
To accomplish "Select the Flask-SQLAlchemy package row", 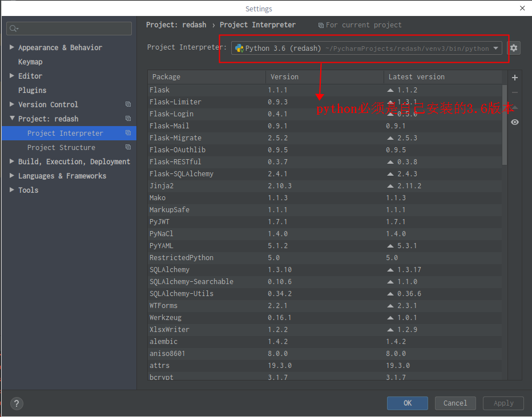I will click(228, 173).
